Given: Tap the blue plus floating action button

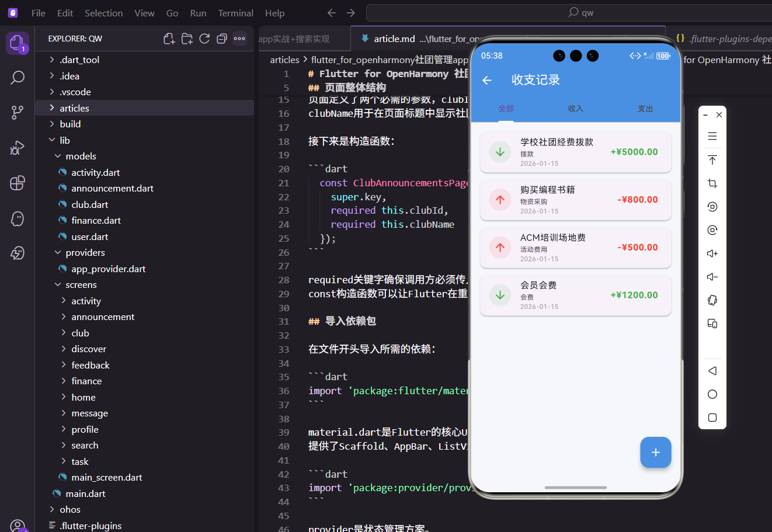Looking at the screenshot, I should [x=655, y=452].
